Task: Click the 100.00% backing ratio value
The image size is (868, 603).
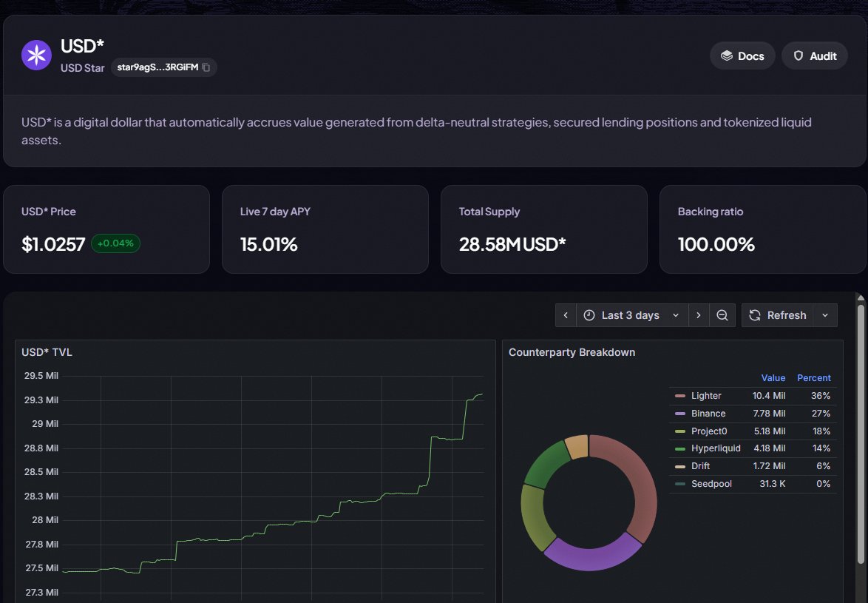Action: pyautogui.click(x=716, y=244)
